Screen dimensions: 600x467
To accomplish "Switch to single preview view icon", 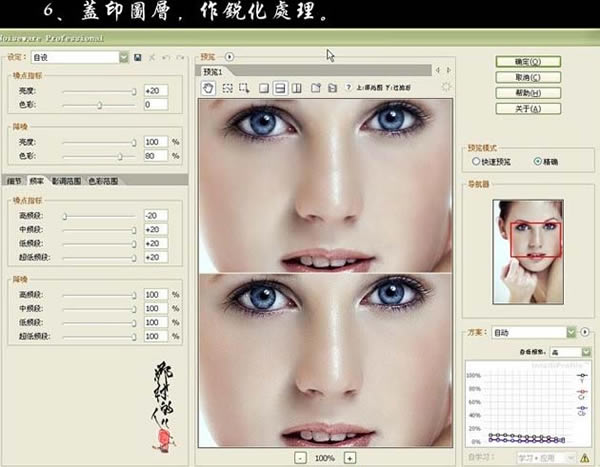I will click(x=264, y=88).
